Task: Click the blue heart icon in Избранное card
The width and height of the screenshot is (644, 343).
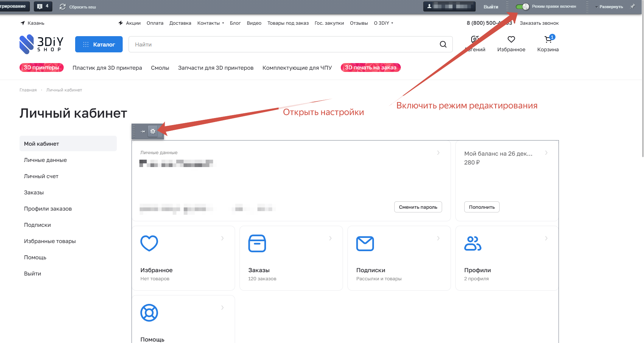Action: [x=149, y=243]
